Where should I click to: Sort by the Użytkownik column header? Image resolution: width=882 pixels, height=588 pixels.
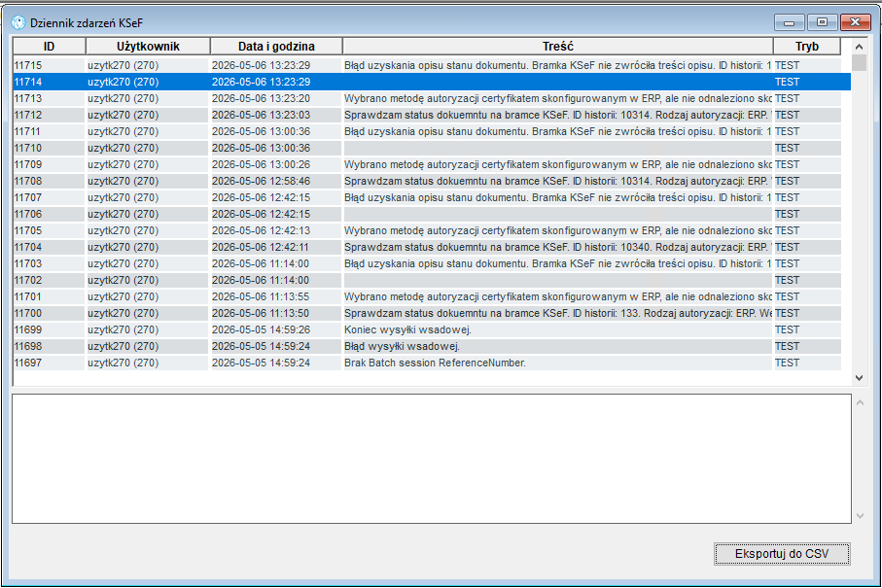(148, 46)
